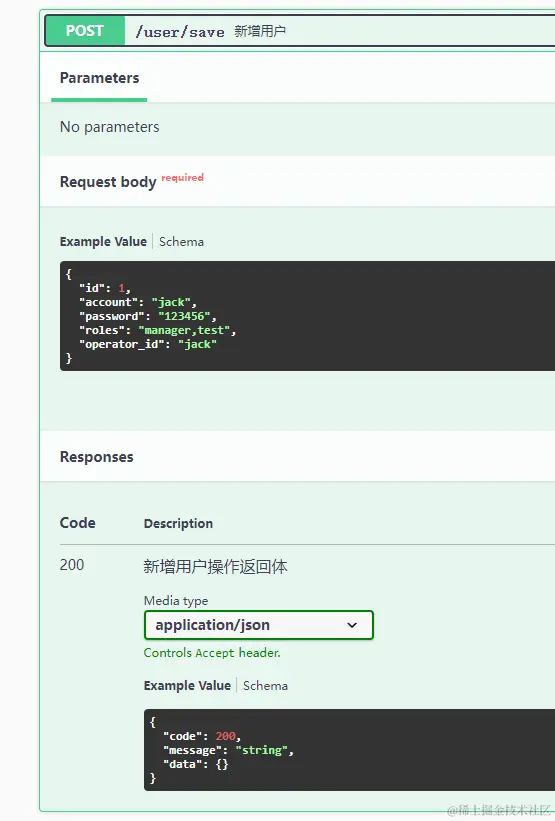Click the "id": 1 line
Viewport: 555px width, 821px height.
pos(105,288)
